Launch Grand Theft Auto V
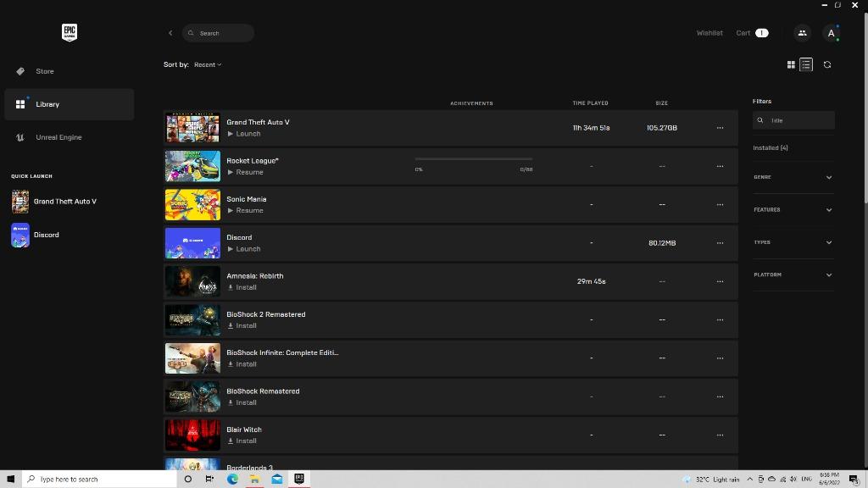Screen dimensions: 868x488 click(x=244, y=134)
